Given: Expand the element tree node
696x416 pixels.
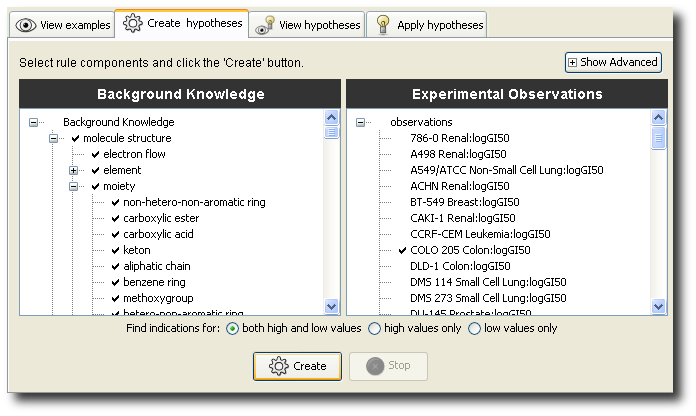Looking at the screenshot, I should [74, 170].
